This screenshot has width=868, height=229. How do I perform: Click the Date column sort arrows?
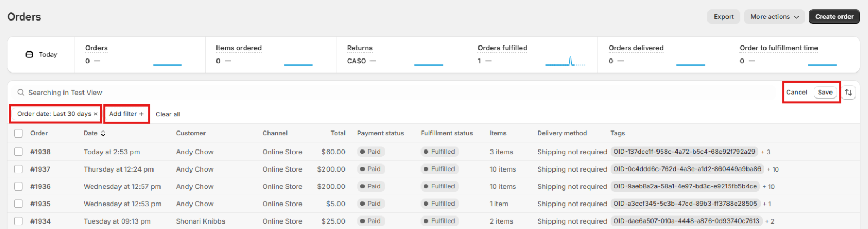(103, 134)
